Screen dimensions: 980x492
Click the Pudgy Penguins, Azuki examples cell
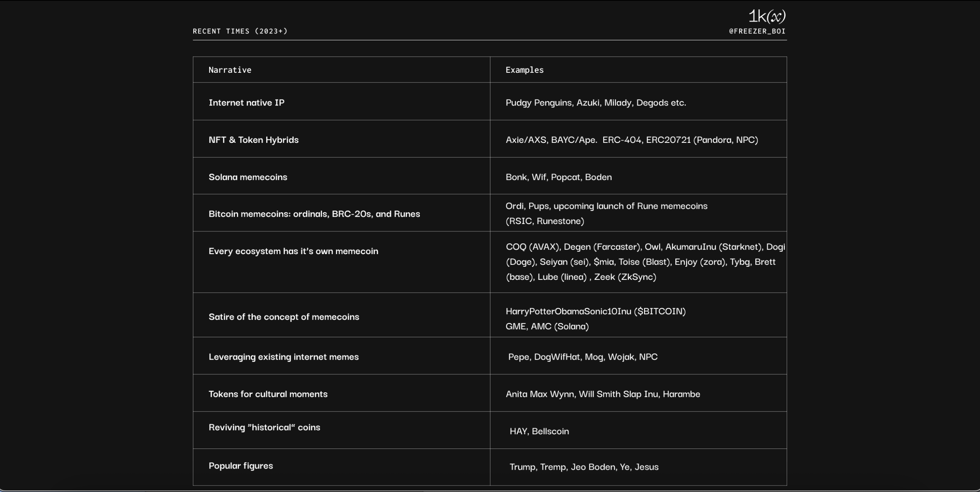596,102
